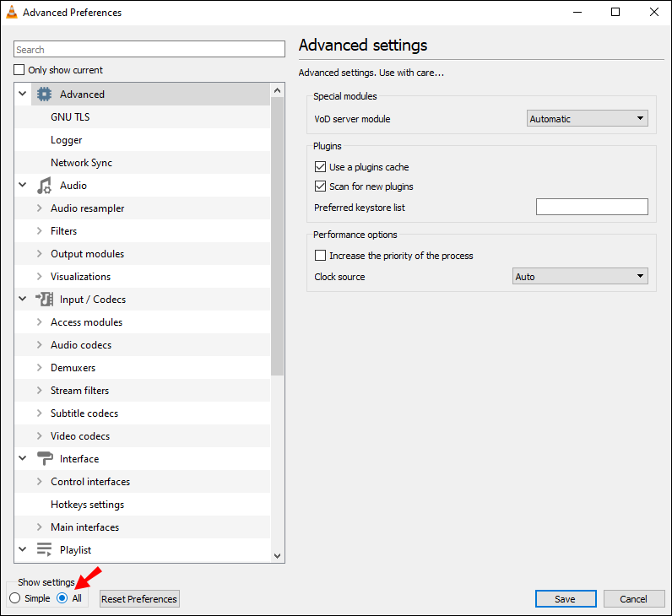Expand the Output modules node
672x616 pixels.
click(40, 254)
